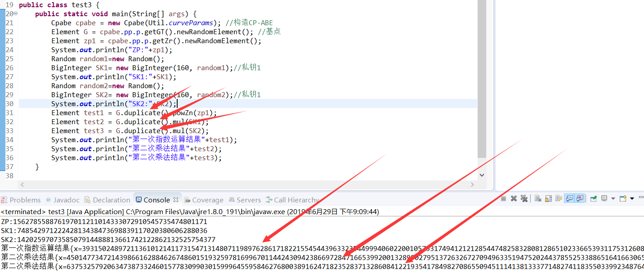
Task: Click the "Element test1 = G.duplicate()" line
Action: 134,113
